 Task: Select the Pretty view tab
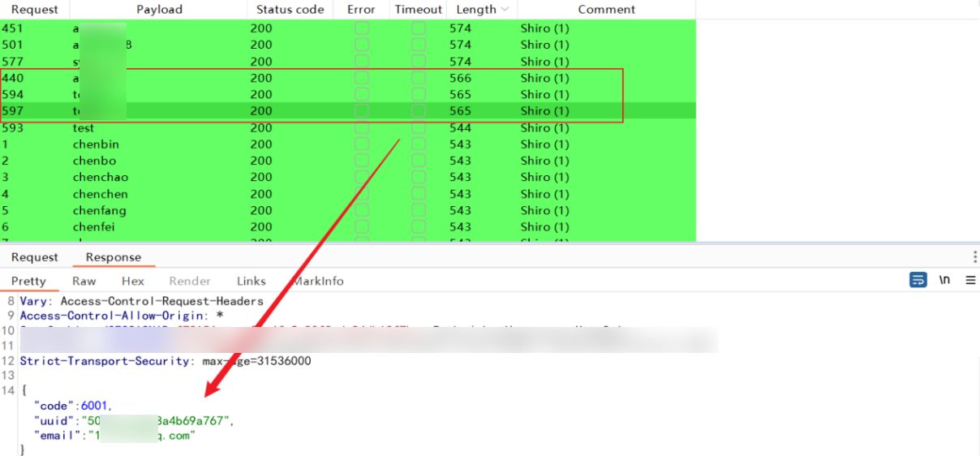coord(28,281)
